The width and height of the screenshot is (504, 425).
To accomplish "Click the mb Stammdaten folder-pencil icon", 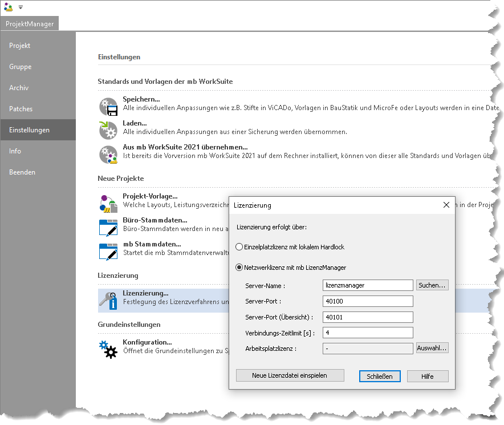I will point(108,251).
